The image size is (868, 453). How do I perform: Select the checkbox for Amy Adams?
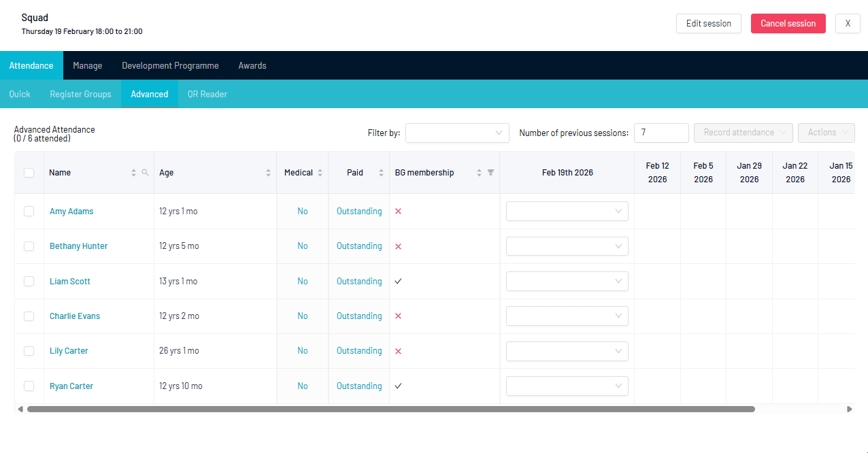[29, 212]
